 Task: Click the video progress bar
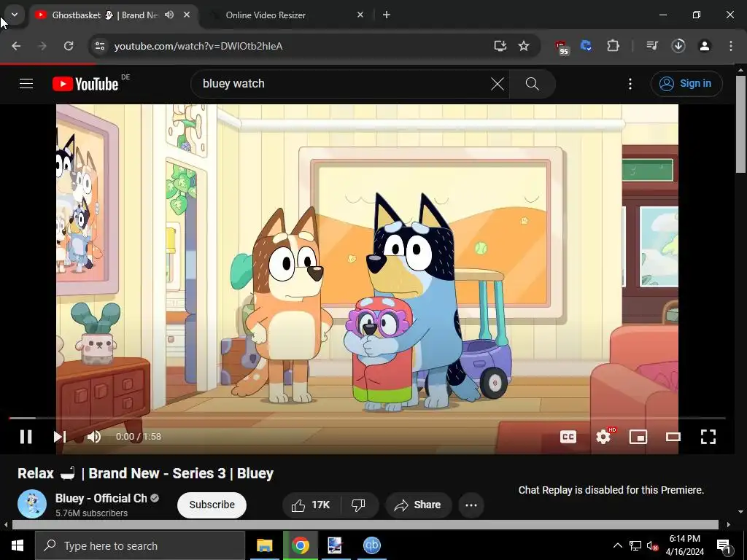367,418
